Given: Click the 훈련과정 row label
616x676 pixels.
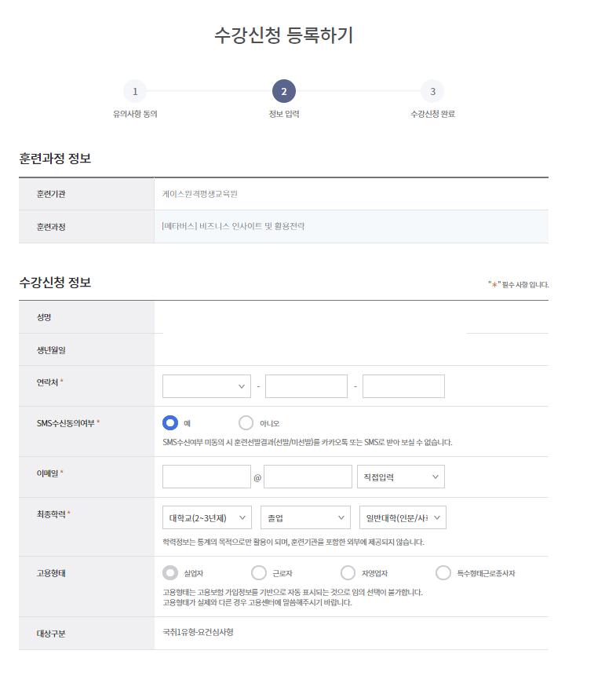Looking at the screenshot, I should click(x=51, y=227).
